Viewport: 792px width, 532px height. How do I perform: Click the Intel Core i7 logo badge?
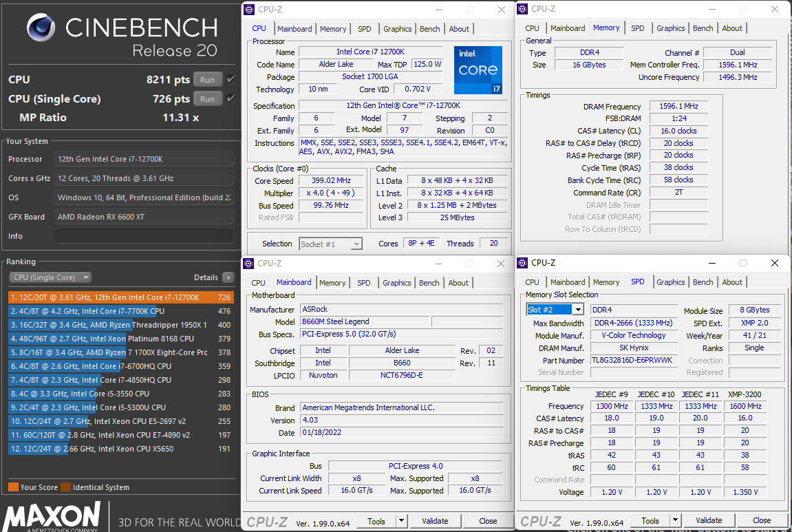478,70
